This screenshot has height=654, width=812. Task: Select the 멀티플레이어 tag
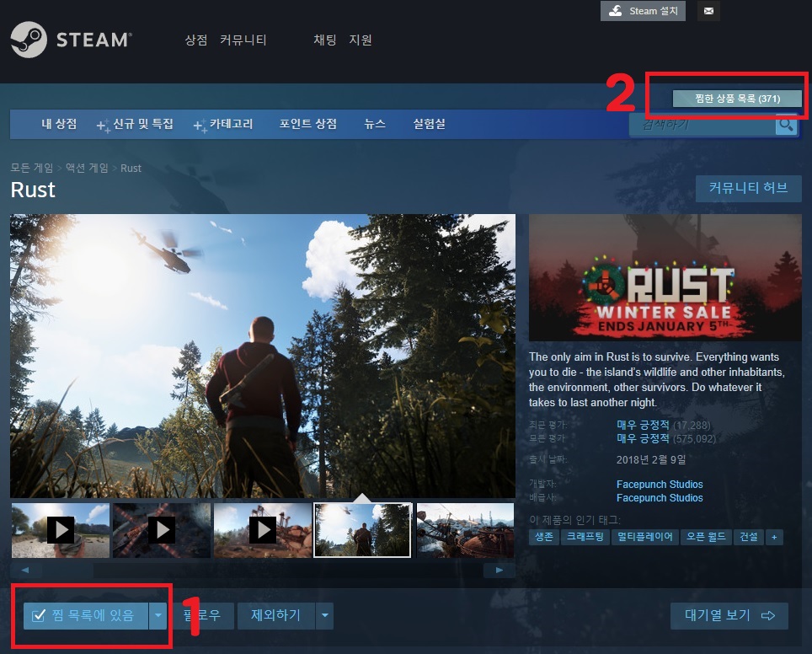[x=644, y=537]
